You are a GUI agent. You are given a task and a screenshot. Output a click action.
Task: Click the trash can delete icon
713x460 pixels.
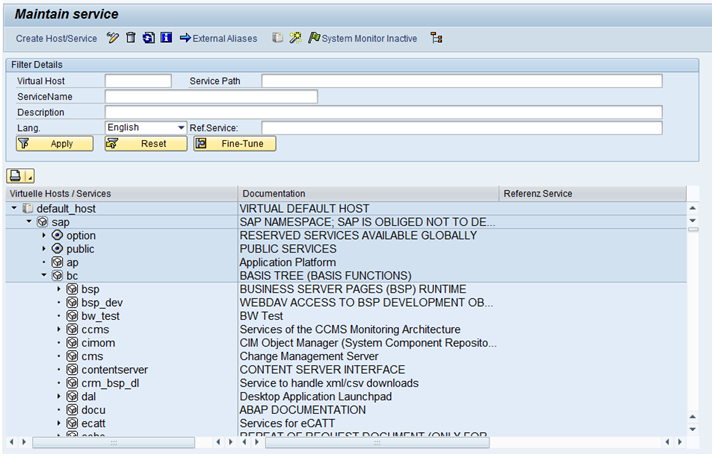pyautogui.click(x=130, y=38)
